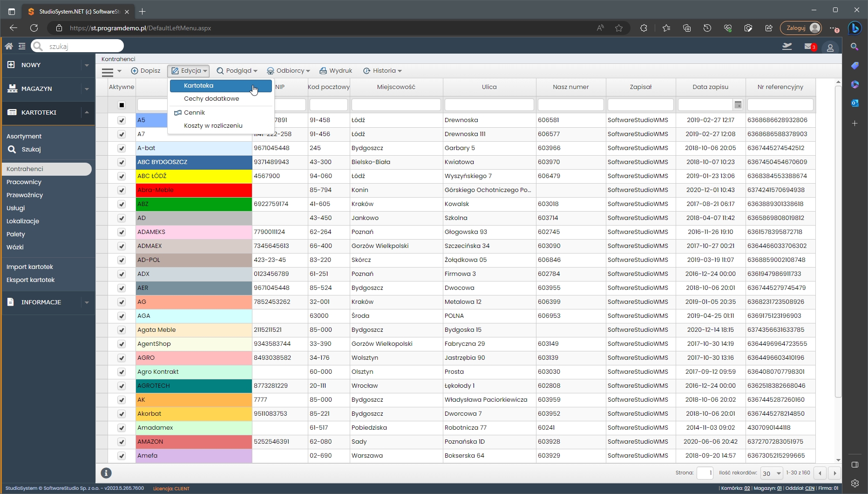
Task: Expand the Ilość rekordów dropdown
Action: 778,473
